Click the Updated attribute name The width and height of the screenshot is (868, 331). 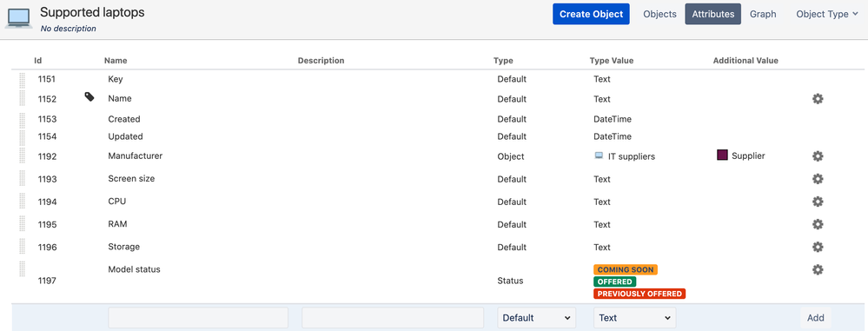[x=125, y=136]
